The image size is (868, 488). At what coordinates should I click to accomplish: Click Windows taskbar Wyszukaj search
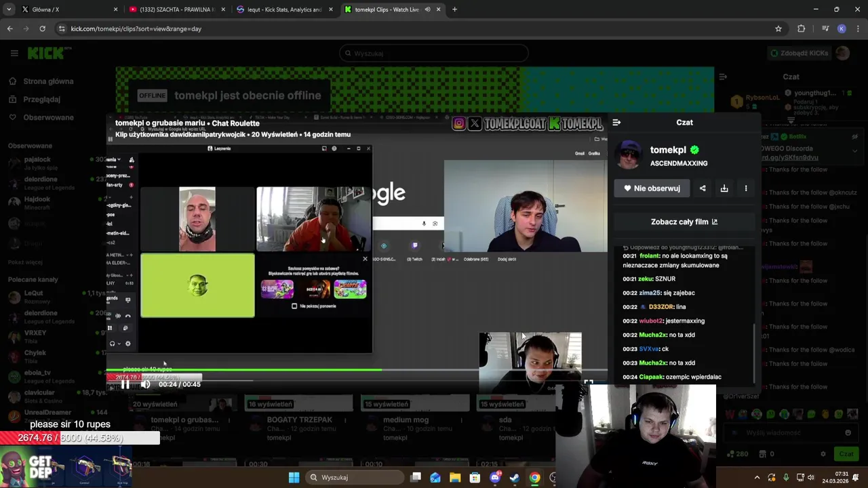click(355, 477)
